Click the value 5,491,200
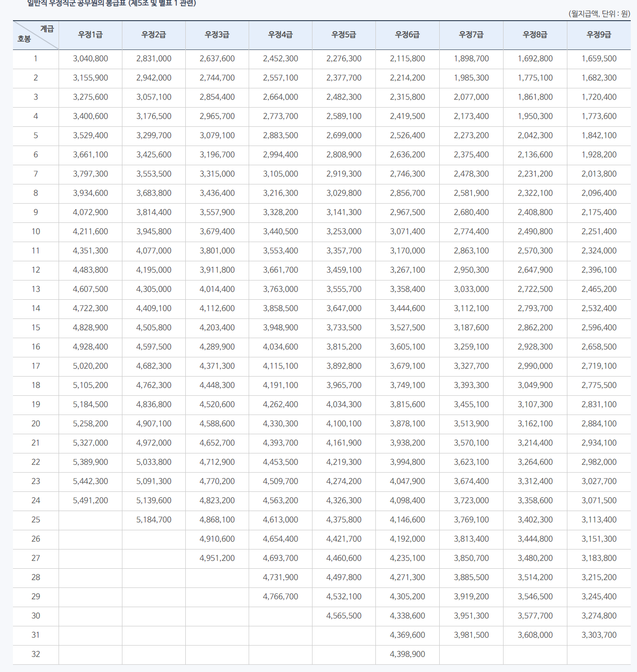Screen dimensions: 637x672 [x=90, y=501]
